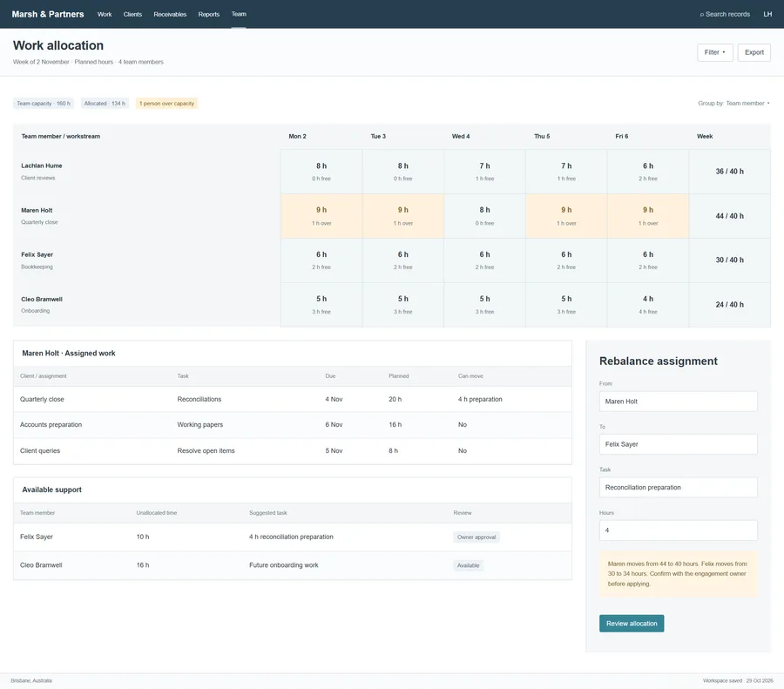784x689 pixels.
Task: Click Maren Holt's Monday 9 h cell
Action: pos(321,216)
